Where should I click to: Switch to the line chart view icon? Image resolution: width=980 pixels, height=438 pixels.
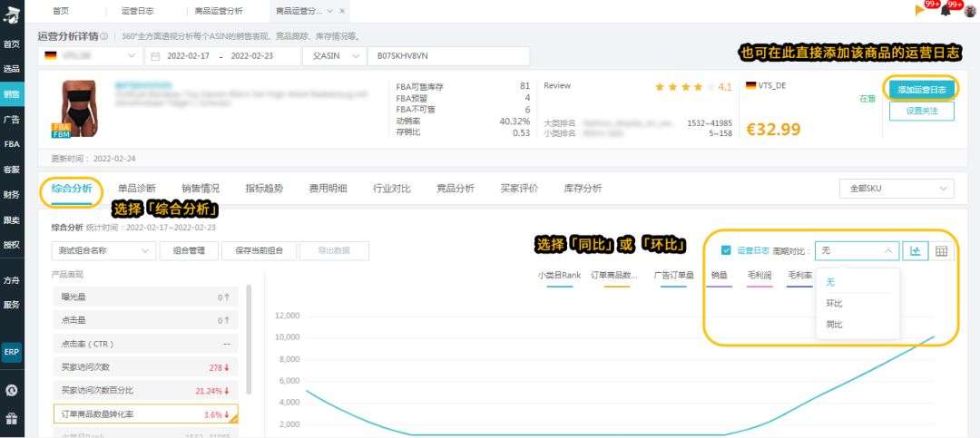[x=915, y=251]
